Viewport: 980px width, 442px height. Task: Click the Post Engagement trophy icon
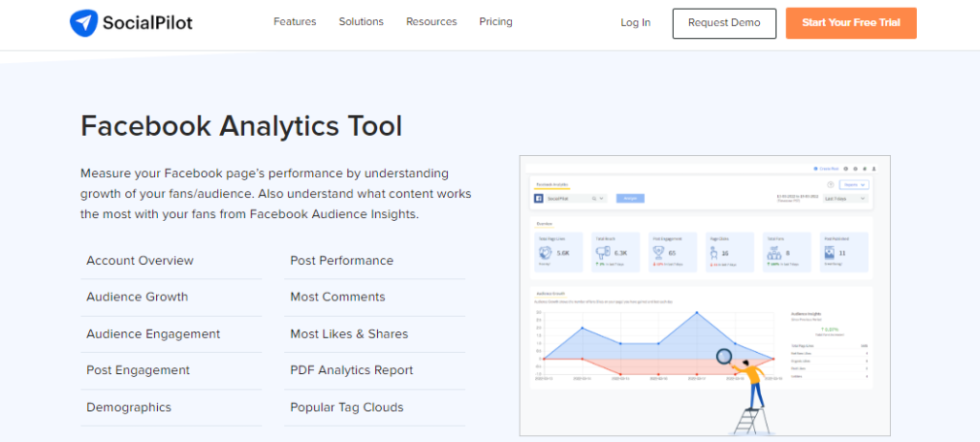(657, 254)
